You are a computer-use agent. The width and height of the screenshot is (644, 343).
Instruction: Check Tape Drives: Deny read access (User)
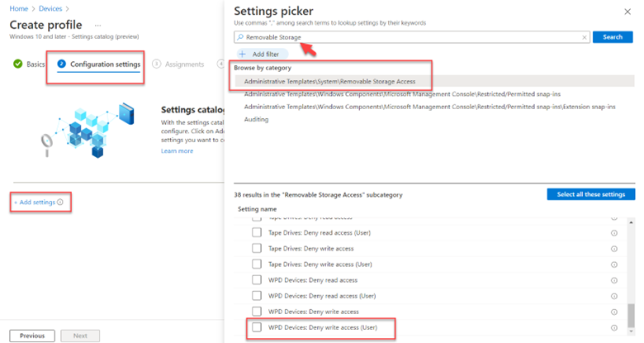click(257, 232)
